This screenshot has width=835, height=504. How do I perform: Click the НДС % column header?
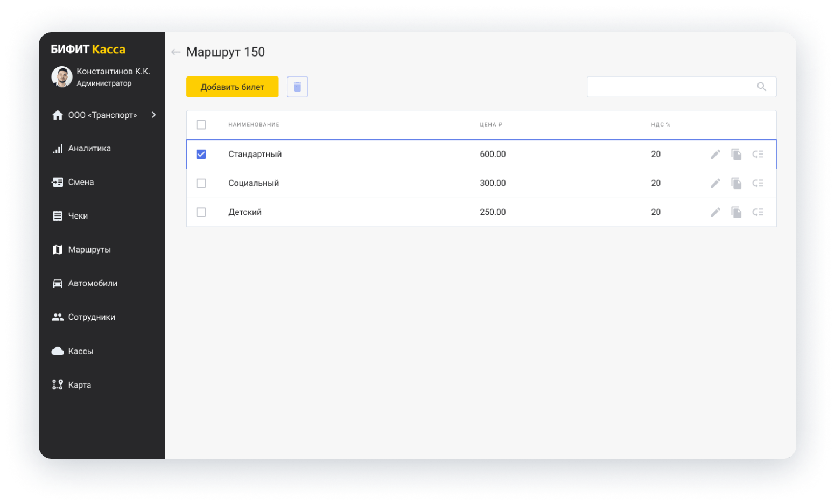661,125
